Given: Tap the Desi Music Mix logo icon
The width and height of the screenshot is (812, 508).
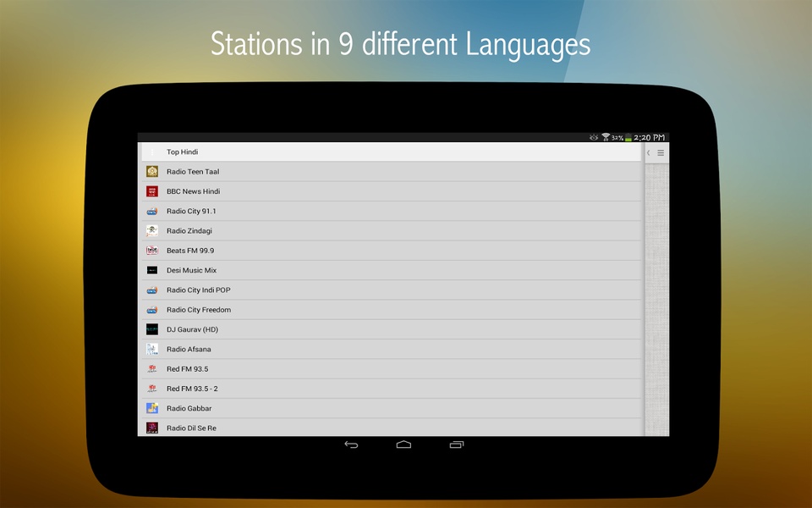Looking at the screenshot, I should tap(151, 270).
